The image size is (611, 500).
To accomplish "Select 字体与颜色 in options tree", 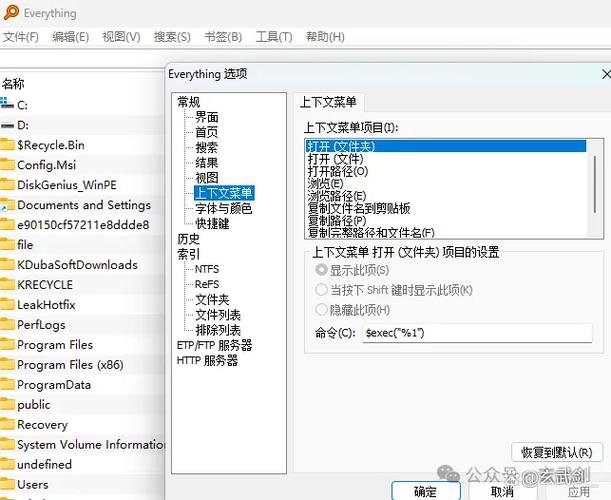I will pyautogui.click(x=224, y=208).
